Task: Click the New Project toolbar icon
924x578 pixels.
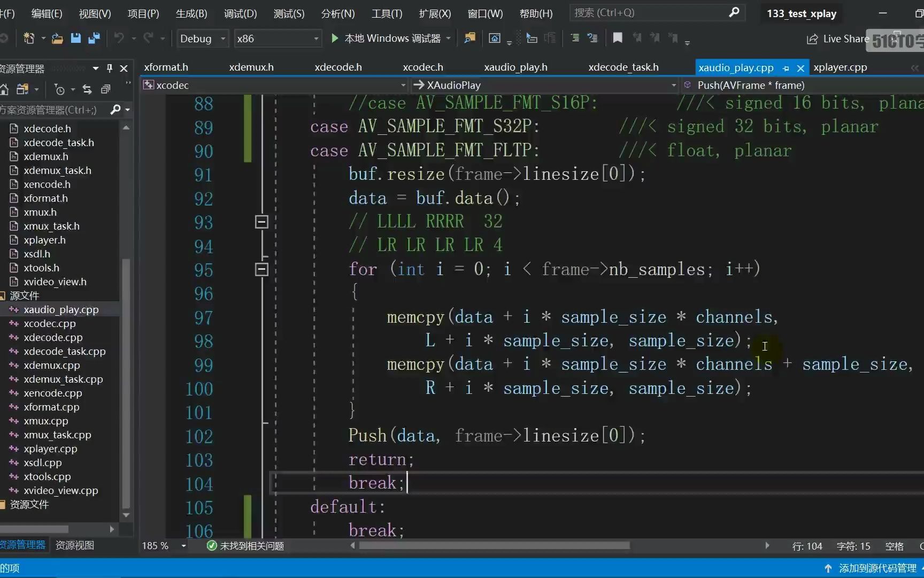Action: click(29, 39)
